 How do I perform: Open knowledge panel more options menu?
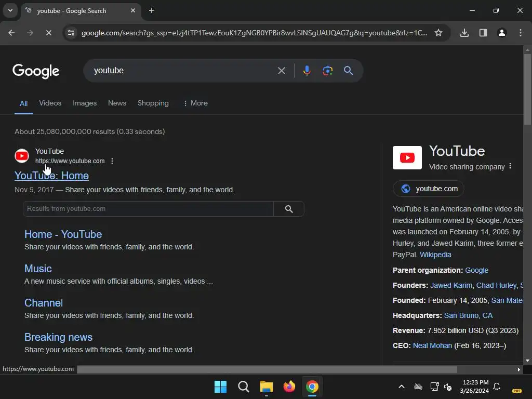tap(510, 166)
